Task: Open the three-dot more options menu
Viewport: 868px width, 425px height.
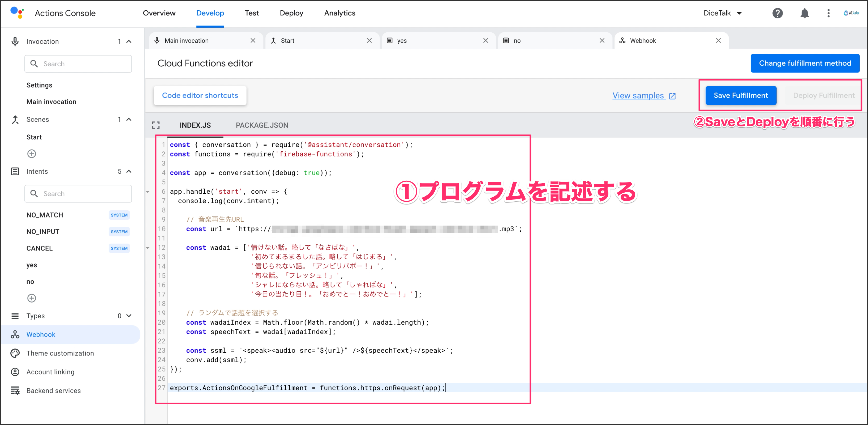Action: (828, 13)
